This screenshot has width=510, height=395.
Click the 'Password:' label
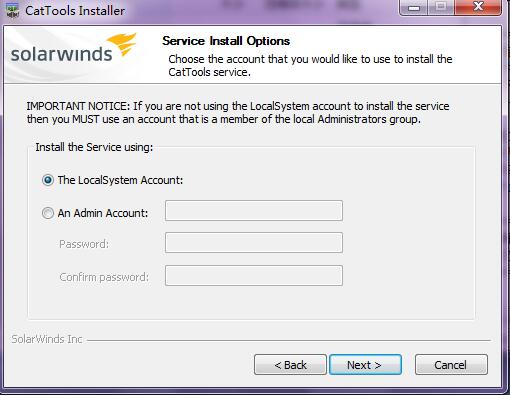click(x=84, y=244)
